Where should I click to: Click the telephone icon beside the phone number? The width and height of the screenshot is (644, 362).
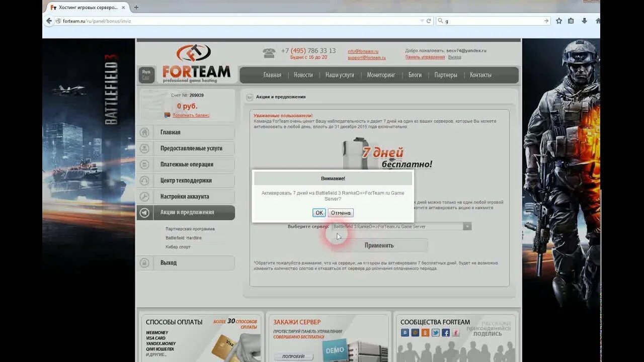click(269, 53)
